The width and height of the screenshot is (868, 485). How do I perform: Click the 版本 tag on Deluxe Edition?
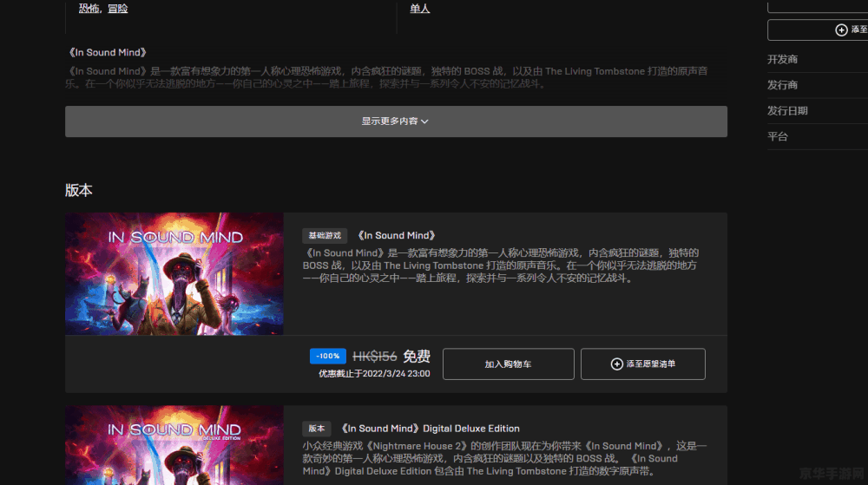tap(316, 428)
